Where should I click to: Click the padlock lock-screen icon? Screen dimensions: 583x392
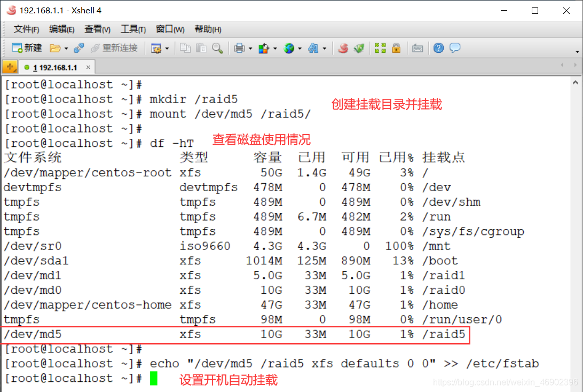(x=396, y=48)
